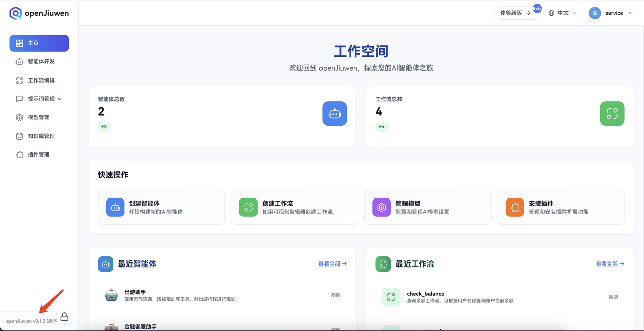Click the blue robot icon in 智能体总数 card

pyautogui.click(x=335, y=114)
